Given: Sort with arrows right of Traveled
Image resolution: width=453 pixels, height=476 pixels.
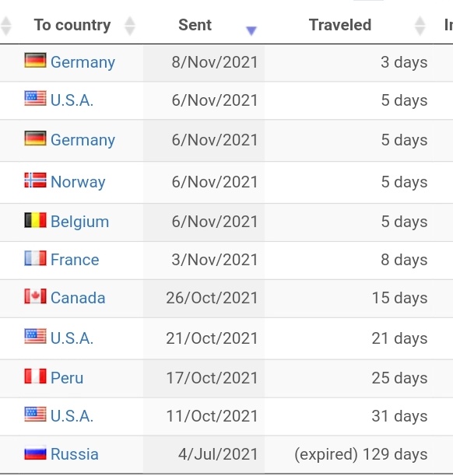Looking at the screenshot, I should (x=420, y=26).
